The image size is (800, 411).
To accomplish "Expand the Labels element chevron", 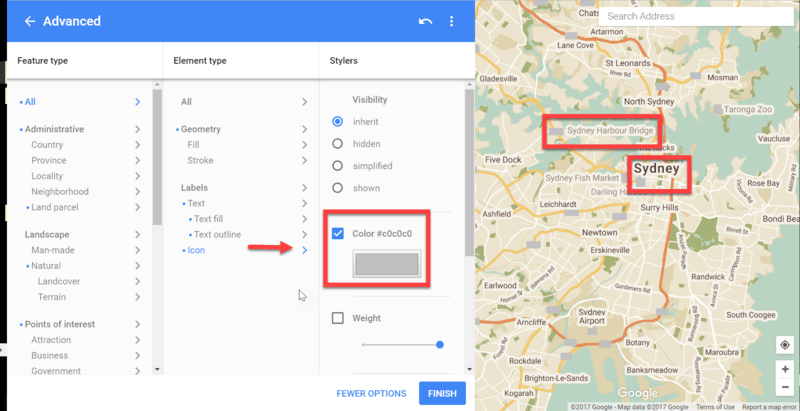I will click(x=305, y=188).
